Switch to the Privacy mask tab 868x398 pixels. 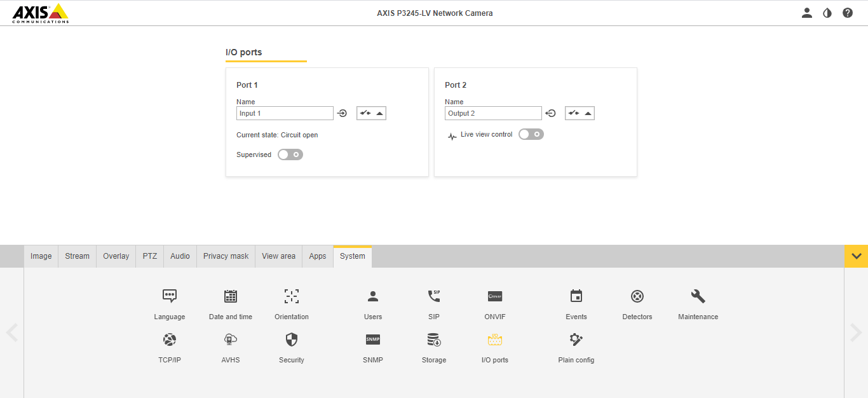coord(226,256)
